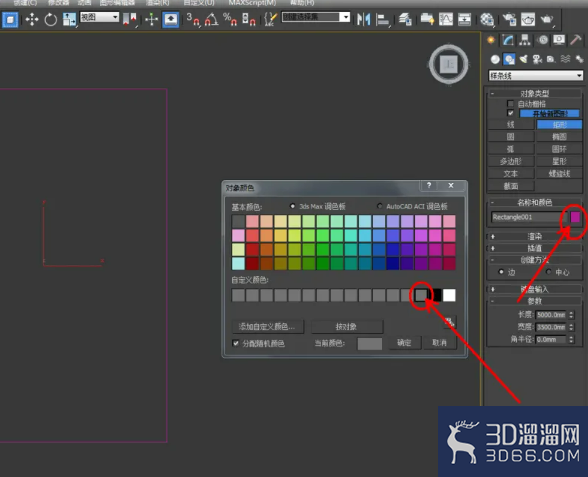The height and width of the screenshot is (477, 588).
Task: Toggle the 3D Snaps icon
Action: coord(194,19)
